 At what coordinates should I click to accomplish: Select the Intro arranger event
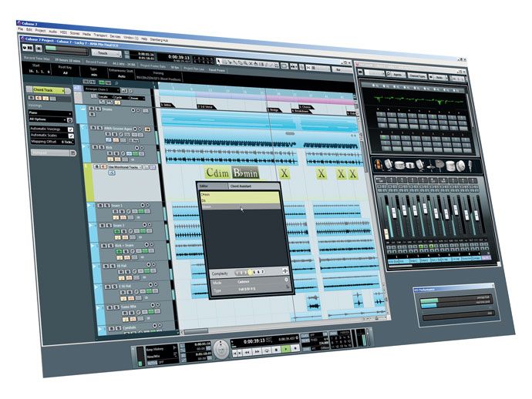click(x=167, y=105)
